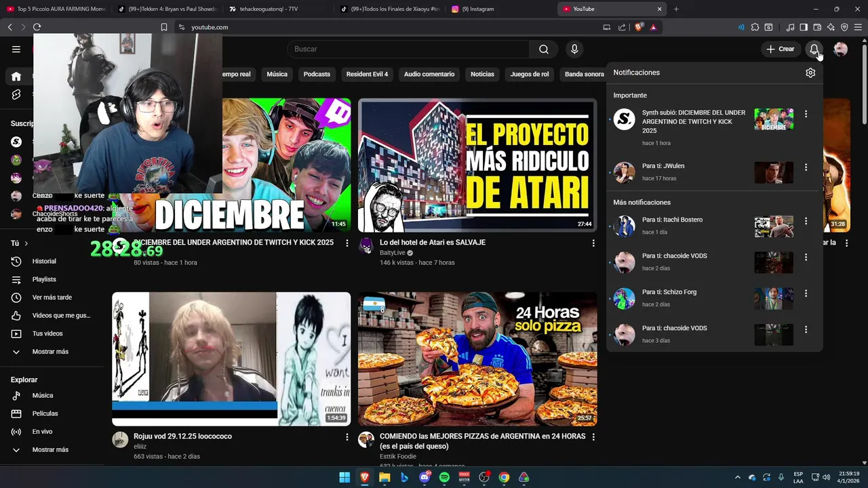Open options for Schizo Forg notification

tap(806, 293)
